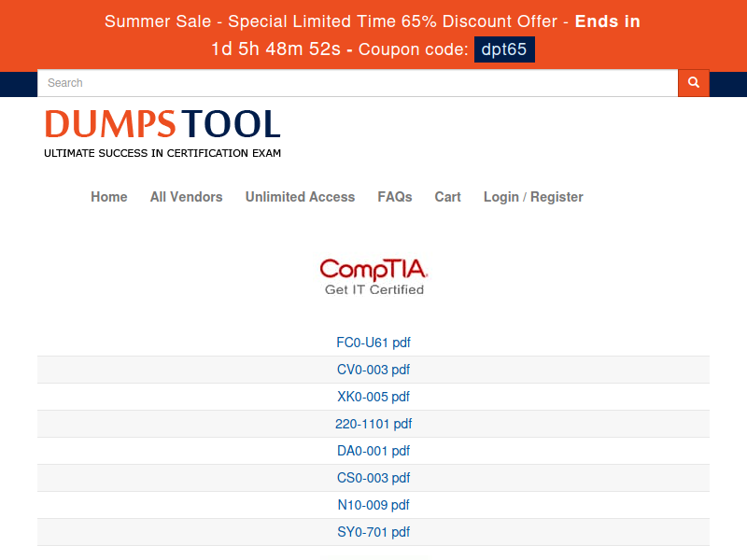747x560 pixels.
Task: Open the DumpsTool logo homepage link
Action: (162, 133)
